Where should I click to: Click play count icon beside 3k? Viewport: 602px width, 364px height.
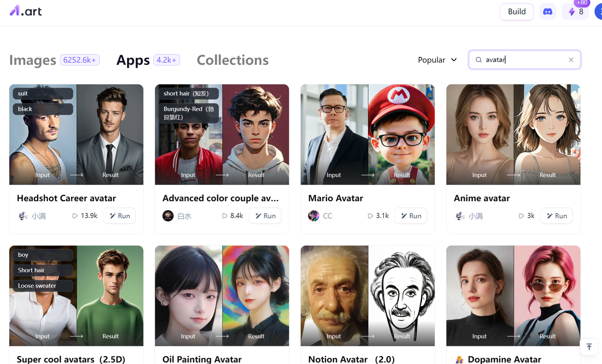point(521,216)
